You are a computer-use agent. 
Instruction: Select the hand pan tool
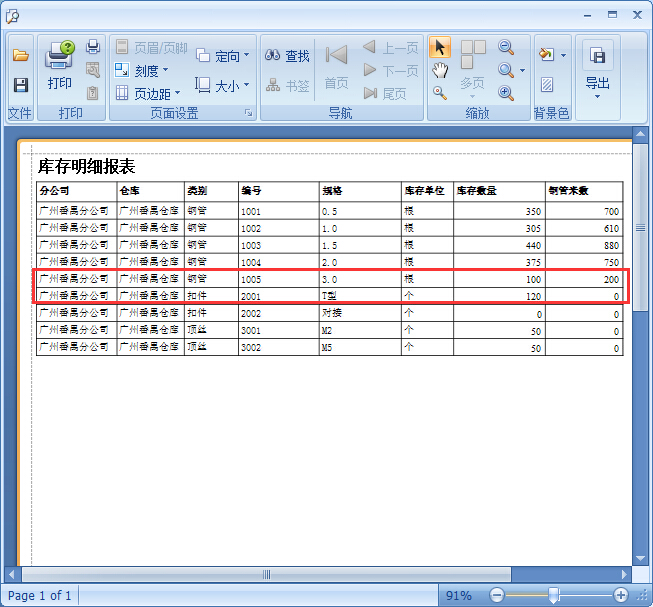click(440, 70)
